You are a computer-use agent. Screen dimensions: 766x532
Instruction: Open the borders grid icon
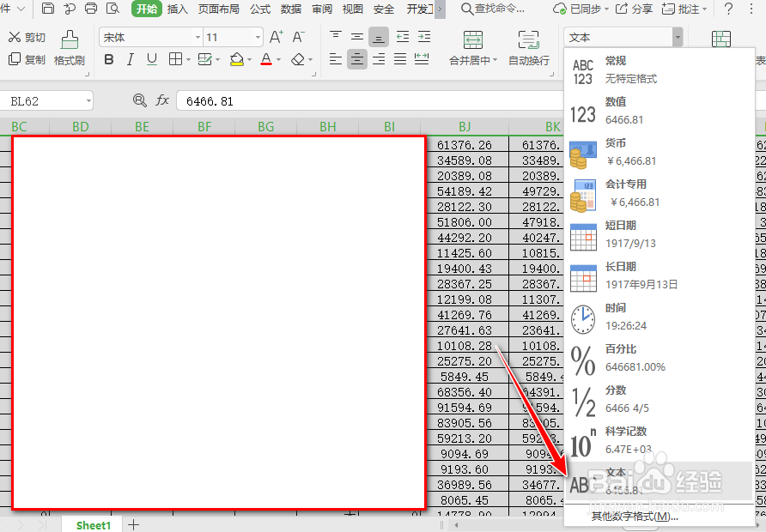coord(174,59)
